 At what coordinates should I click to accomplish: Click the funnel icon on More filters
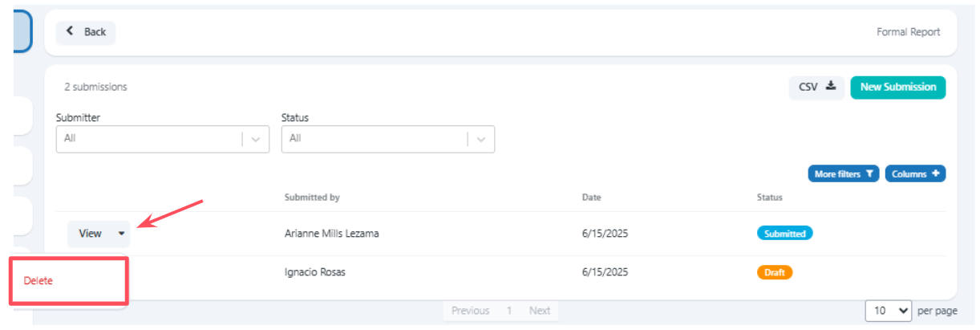[869, 174]
